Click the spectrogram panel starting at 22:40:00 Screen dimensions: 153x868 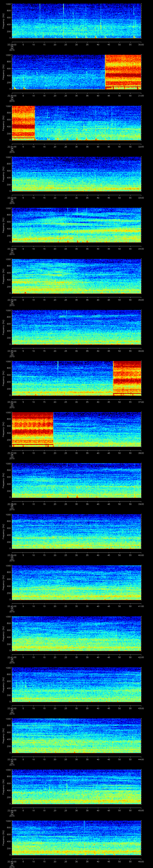76,583
